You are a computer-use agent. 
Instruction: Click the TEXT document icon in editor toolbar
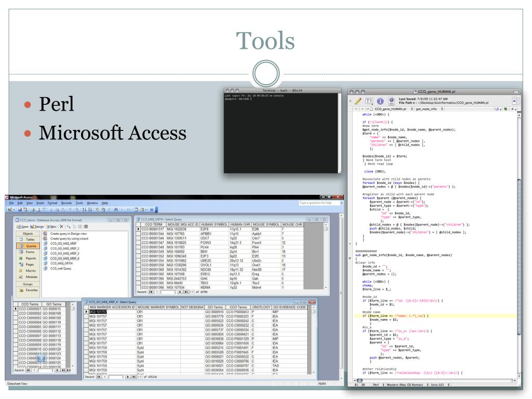[x=391, y=101]
